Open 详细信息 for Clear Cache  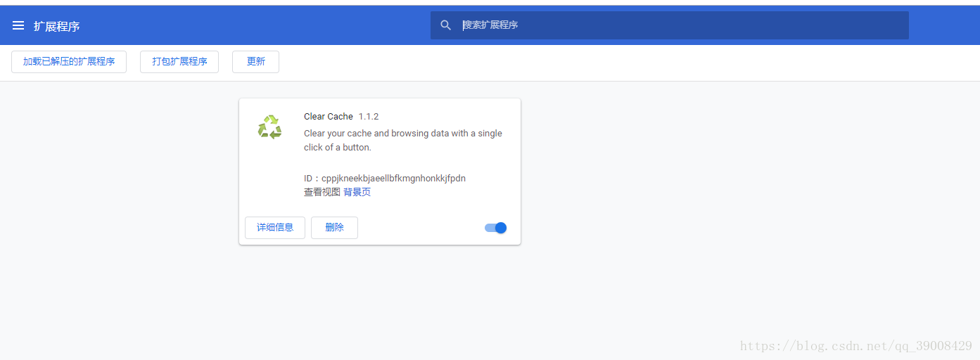275,228
